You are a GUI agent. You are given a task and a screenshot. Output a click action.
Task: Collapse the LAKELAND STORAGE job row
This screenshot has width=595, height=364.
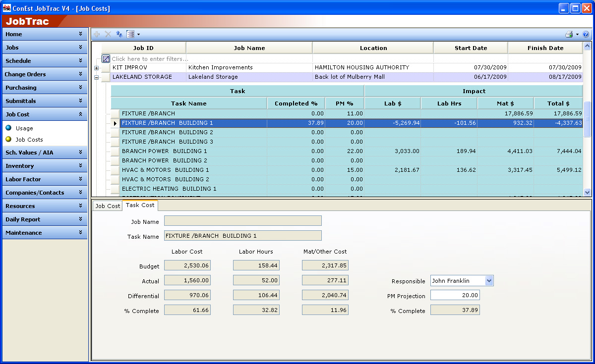click(97, 77)
